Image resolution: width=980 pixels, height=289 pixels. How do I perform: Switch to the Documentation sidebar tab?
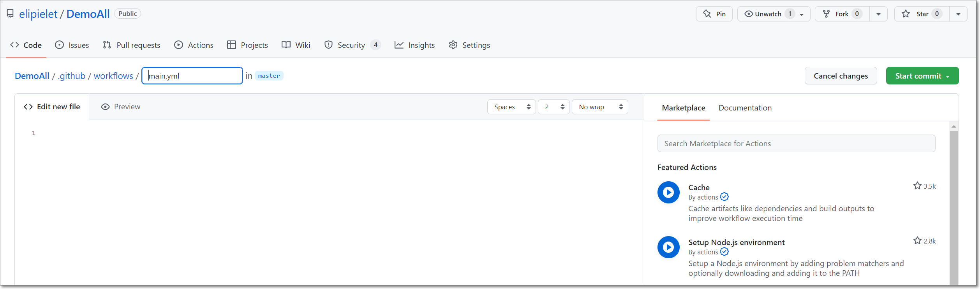pos(745,108)
